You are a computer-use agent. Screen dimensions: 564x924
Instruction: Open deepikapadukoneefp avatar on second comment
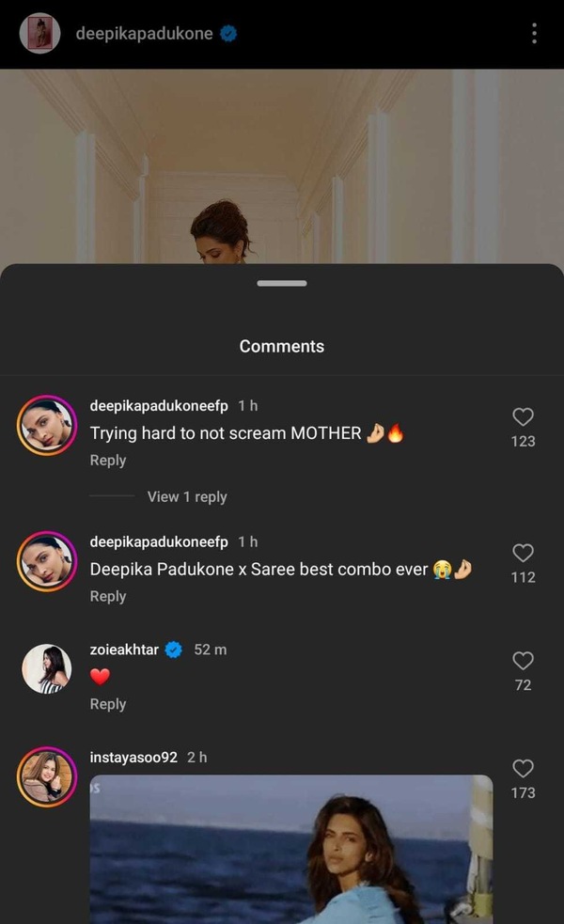point(47,563)
